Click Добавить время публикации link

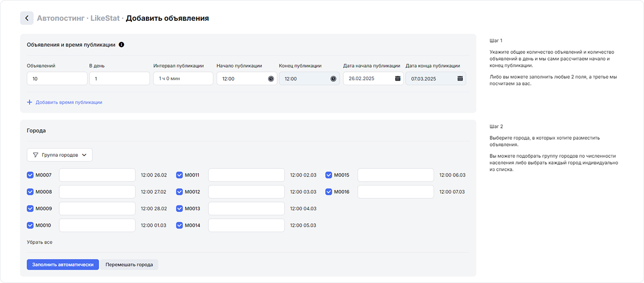pyautogui.click(x=69, y=102)
